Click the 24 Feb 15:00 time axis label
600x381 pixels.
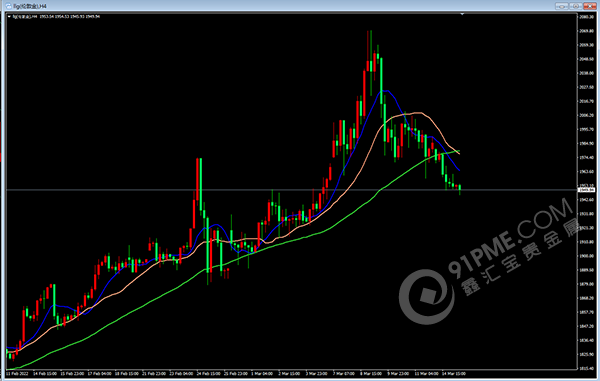click(x=209, y=374)
